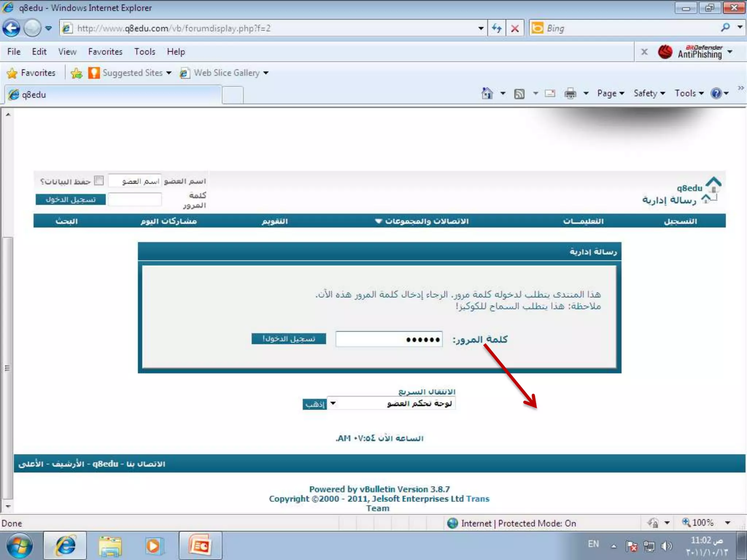
Task: Click الأعلى top footer link
Action: 31,464
